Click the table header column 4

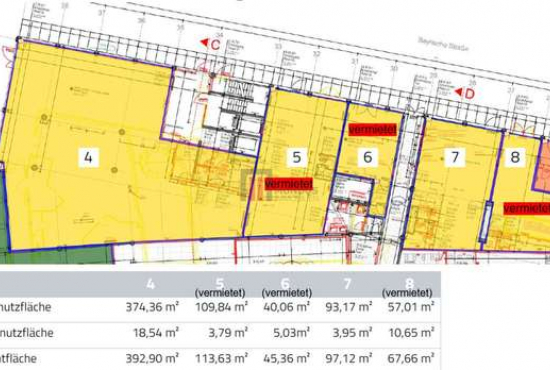pyautogui.click(x=150, y=284)
